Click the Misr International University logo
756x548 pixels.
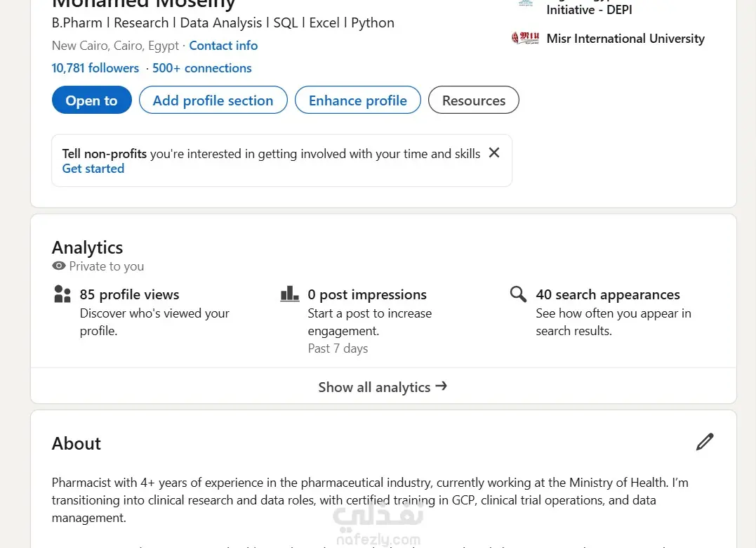[x=525, y=39]
